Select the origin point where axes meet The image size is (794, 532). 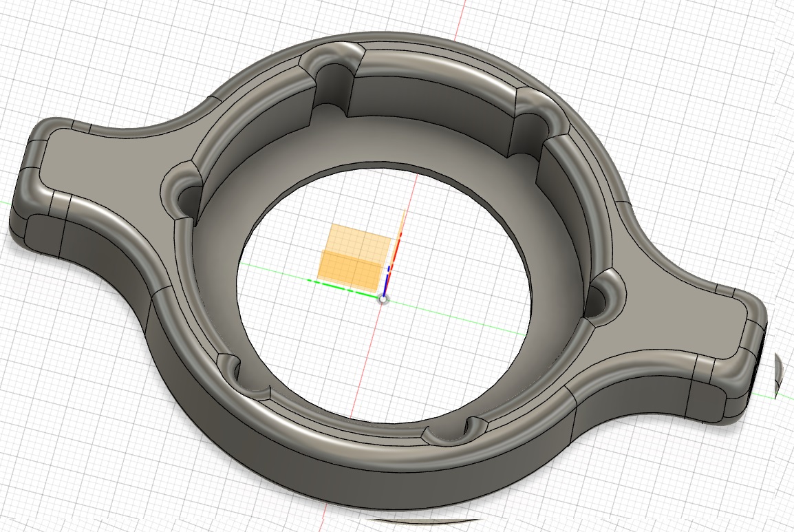pos(384,299)
